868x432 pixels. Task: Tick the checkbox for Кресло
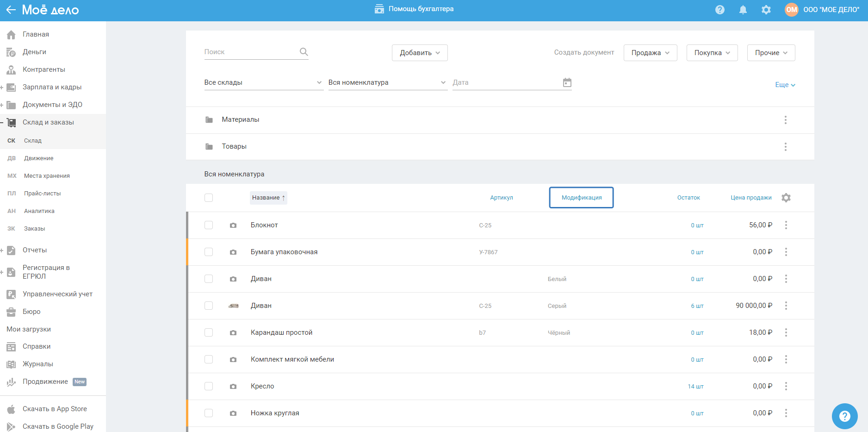pos(209,386)
